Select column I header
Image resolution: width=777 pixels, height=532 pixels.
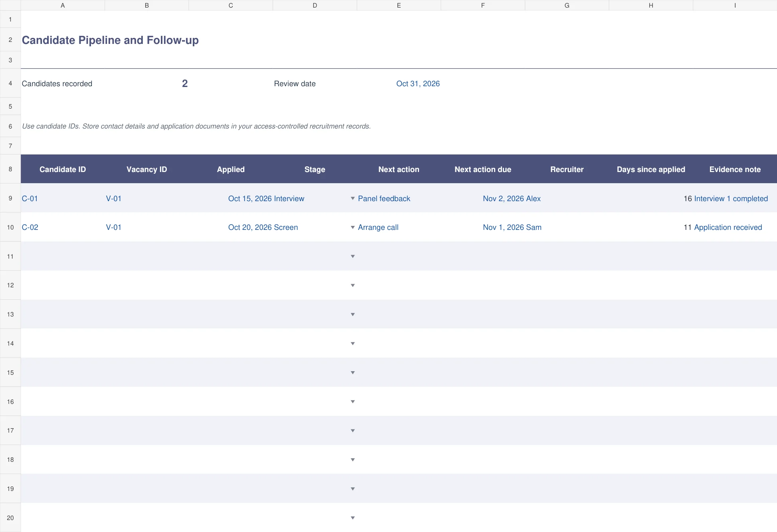(x=735, y=5)
